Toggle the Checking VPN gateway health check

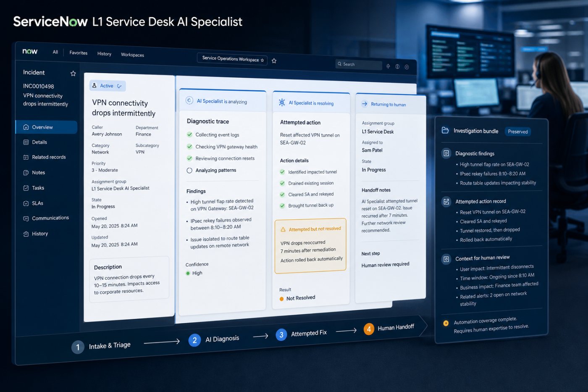[189, 146]
